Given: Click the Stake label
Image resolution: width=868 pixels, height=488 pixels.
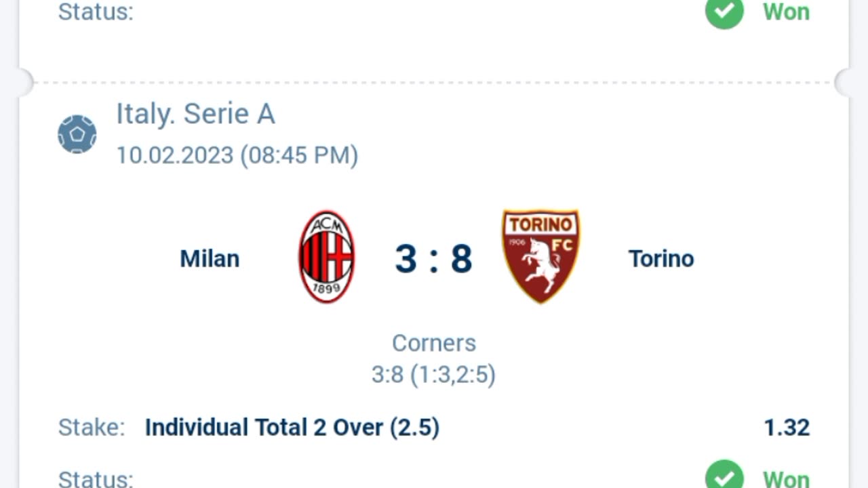Looking at the screenshot, I should [x=92, y=427].
